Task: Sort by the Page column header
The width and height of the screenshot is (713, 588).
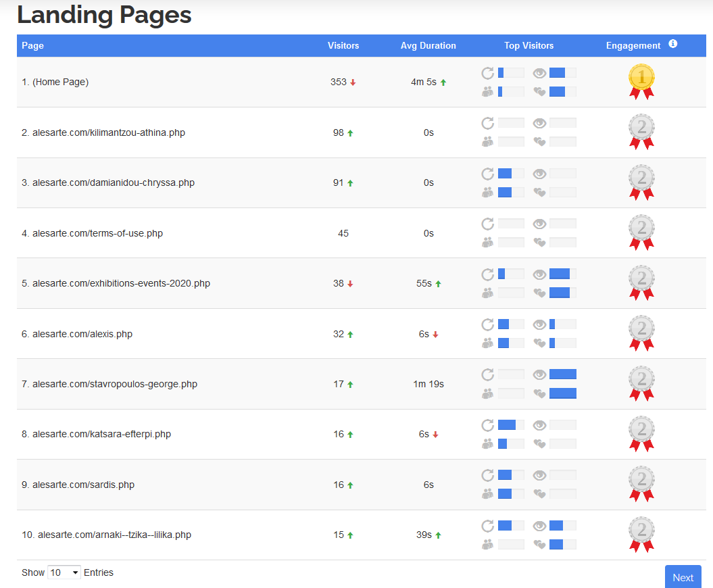Action: coord(32,45)
